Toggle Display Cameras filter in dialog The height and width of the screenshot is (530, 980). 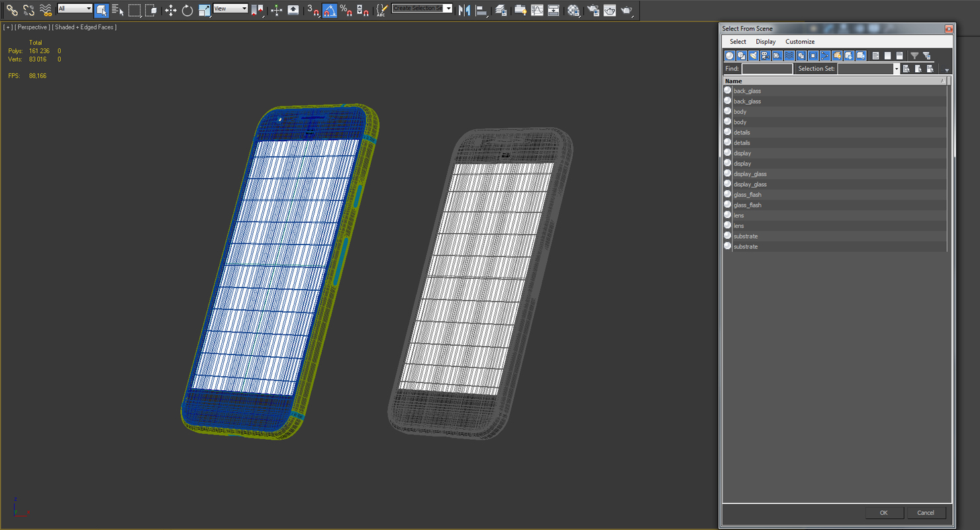point(765,56)
